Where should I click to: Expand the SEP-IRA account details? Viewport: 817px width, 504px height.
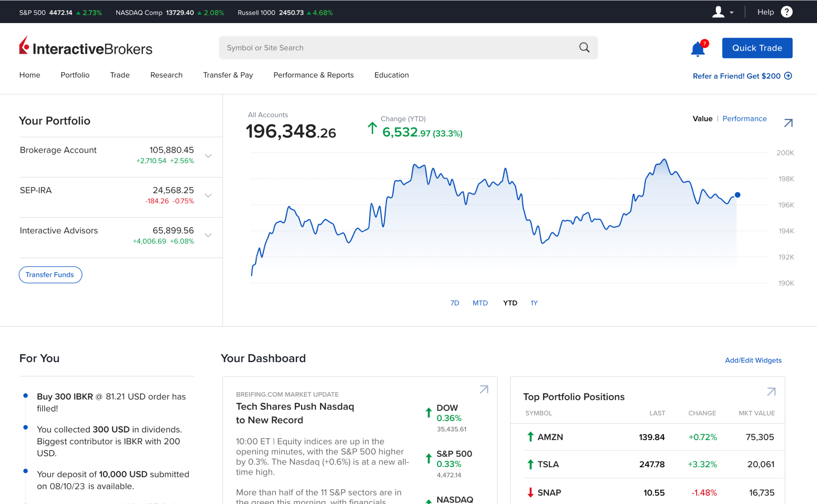(208, 195)
